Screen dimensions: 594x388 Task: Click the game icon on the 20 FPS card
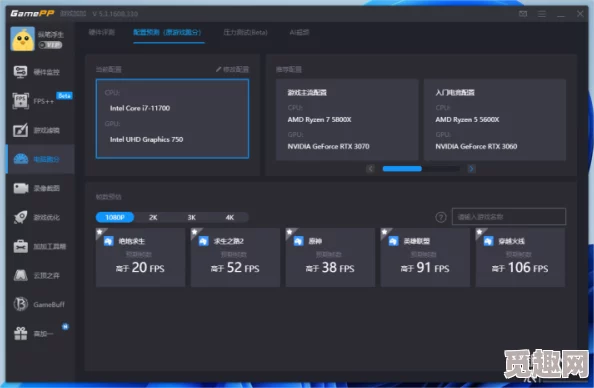pyautogui.click(x=109, y=241)
